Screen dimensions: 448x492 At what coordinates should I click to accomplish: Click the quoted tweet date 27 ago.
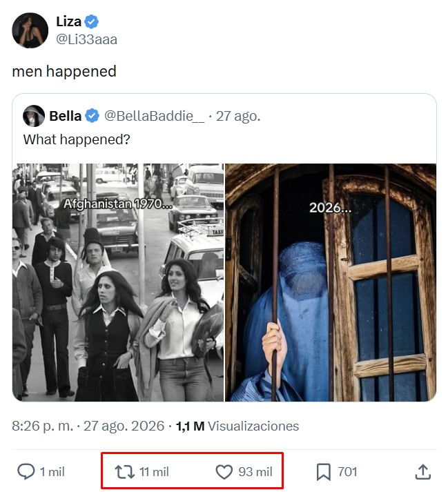[x=238, y=116]
